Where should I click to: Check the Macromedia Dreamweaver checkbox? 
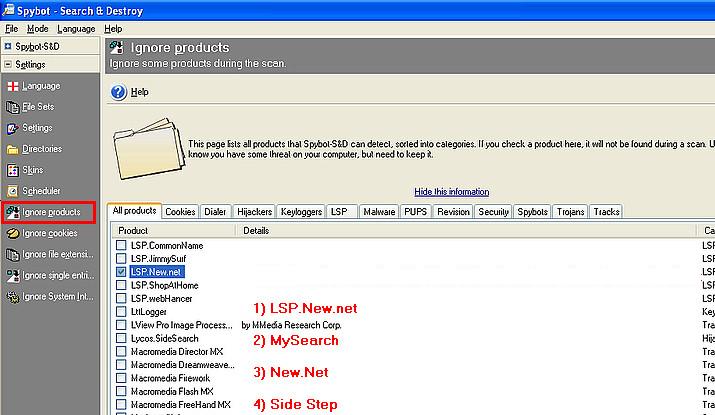click(x=121, y=365)
